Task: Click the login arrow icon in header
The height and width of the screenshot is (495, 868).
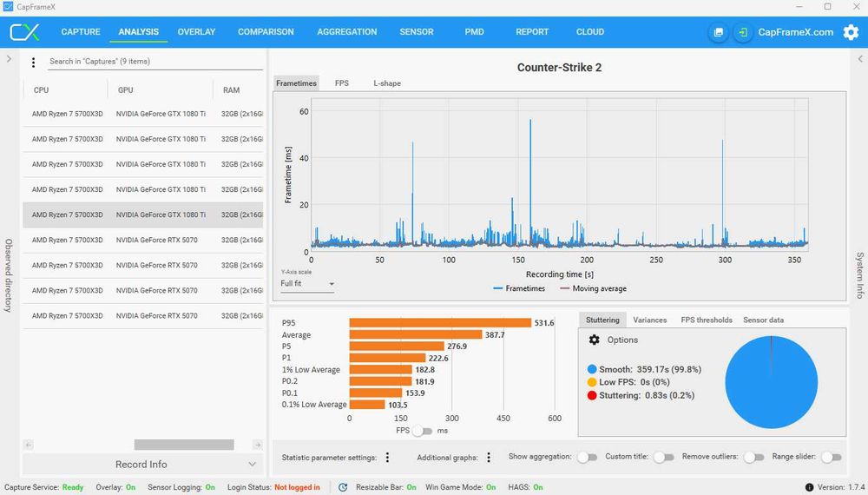Action: 743,32
